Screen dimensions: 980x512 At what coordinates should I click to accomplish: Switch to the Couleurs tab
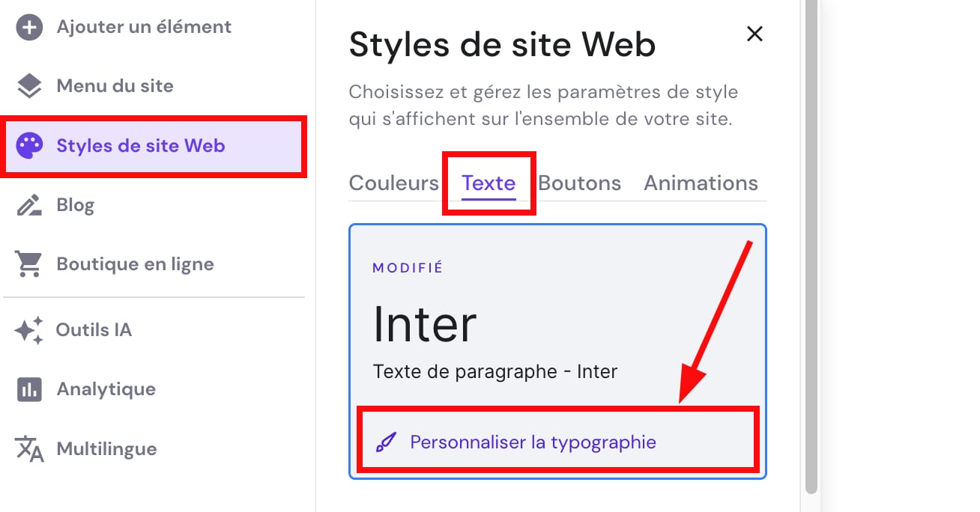tap(393, 183)
